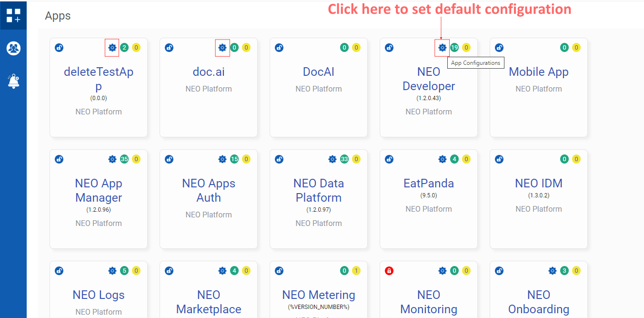The height and width of the screenshot is (318, 644).
Task: Click the gear icon on deleteTestApp card
Action: [112, 47]
